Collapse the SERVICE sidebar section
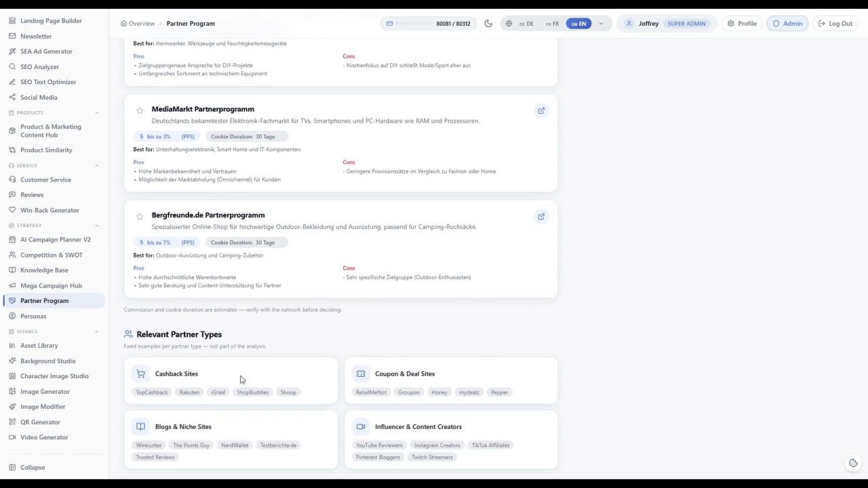868x488 pixels. point(97,165)
